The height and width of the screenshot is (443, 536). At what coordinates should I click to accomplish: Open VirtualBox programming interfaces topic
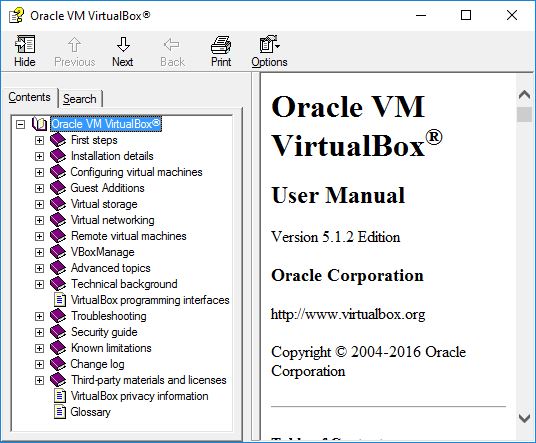coord(150,300)
